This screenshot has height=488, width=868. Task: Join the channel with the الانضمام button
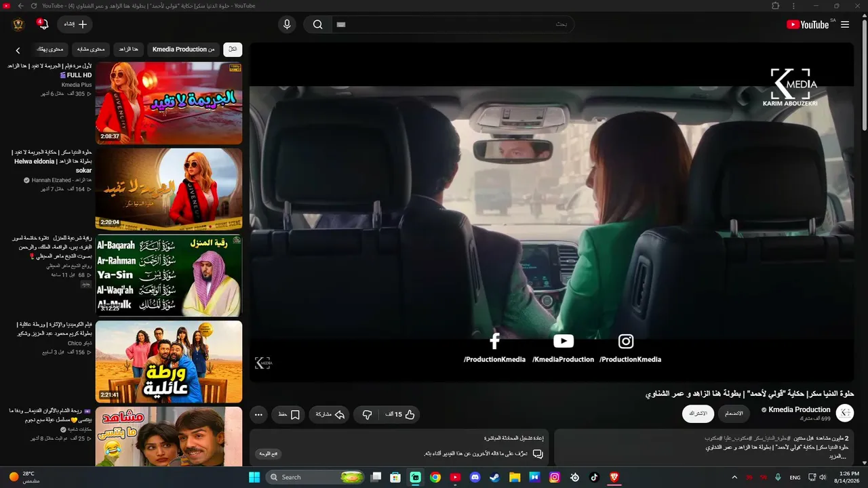(x=734, y=413)
